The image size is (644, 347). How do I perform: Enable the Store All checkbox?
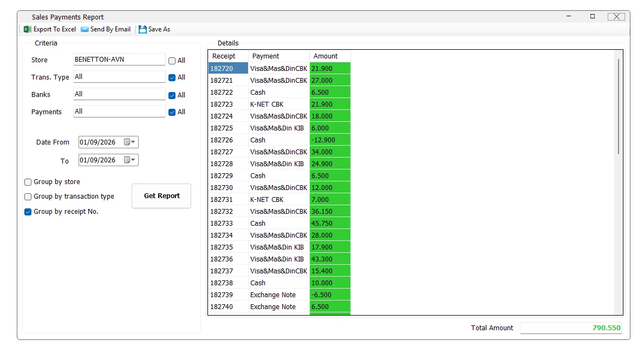(172, 61)
